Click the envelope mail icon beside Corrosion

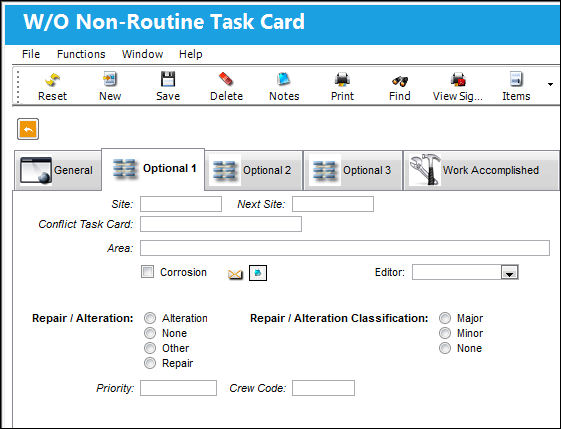(235, 274)
